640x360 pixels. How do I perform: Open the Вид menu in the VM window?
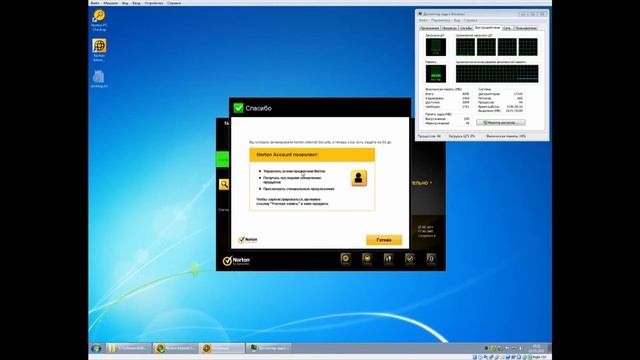coord(125,3)
